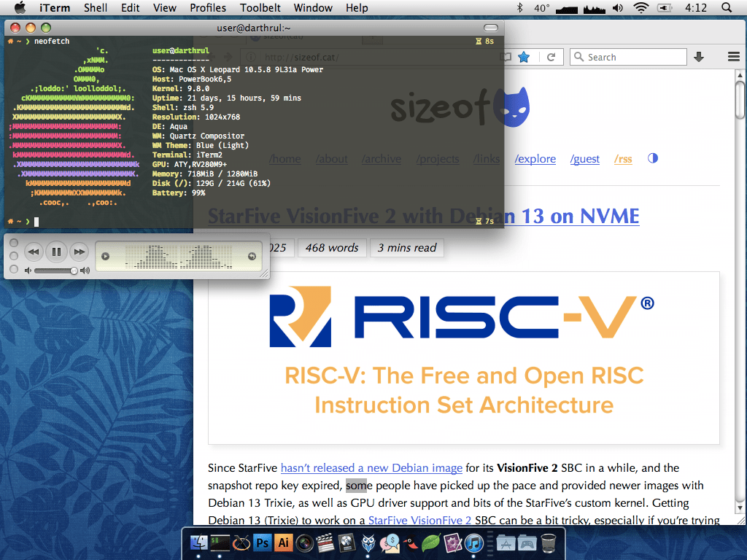This screenshot has height=560, width=747.
Task: Click the iTunes icon in the Dock
Action: click(x=474, y=542)
